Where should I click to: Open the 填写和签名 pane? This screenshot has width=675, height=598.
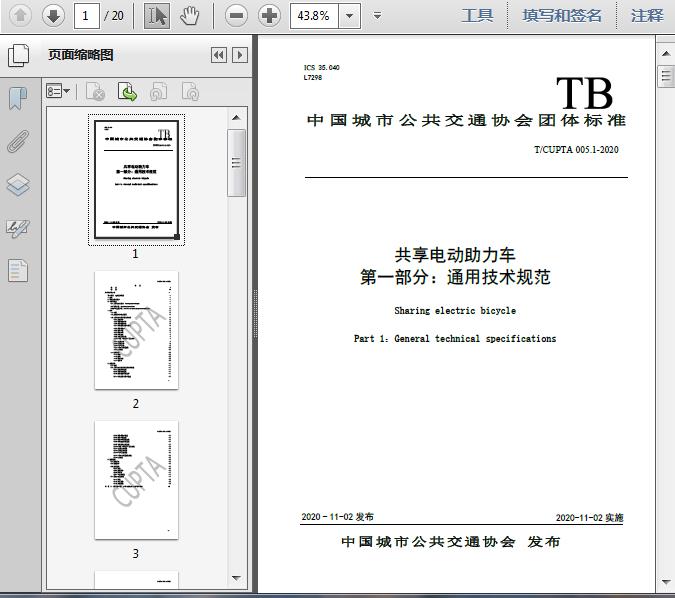[x=562, y=16]
